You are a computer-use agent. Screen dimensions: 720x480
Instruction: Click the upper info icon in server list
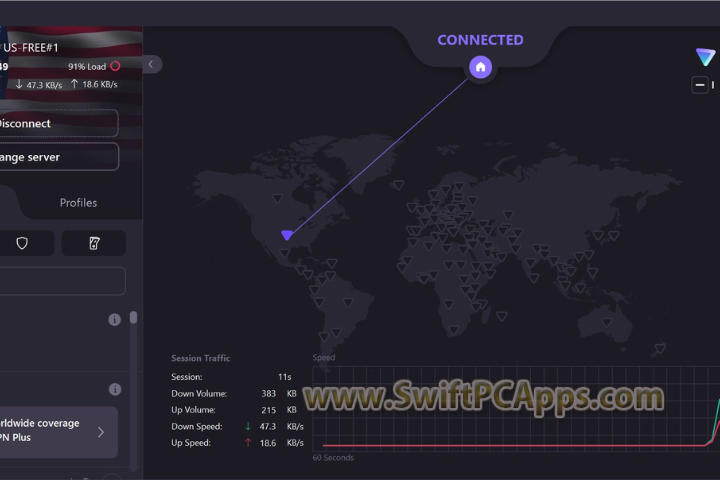(x=115, y=320)
